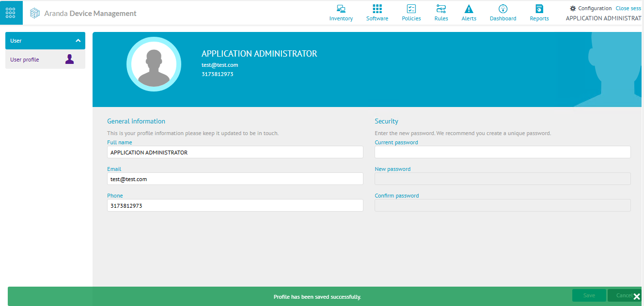This screenshot has height=306, width=644.
Task: Focus the Phone input field
Action: click(x=235, y=205)
